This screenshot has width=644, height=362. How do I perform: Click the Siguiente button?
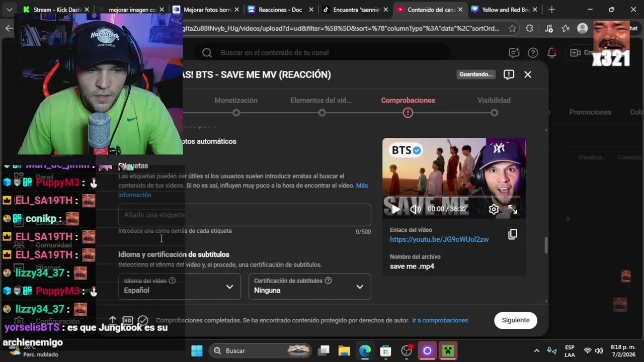pos(516,320)
